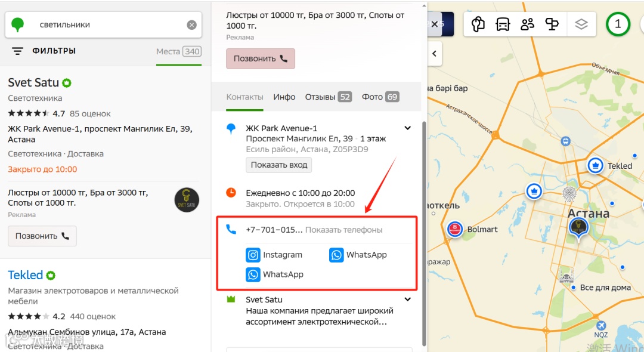Screen dimensions: 644x352
Task: Click the NQZ airport icon on map
Action: pos(600,325)
